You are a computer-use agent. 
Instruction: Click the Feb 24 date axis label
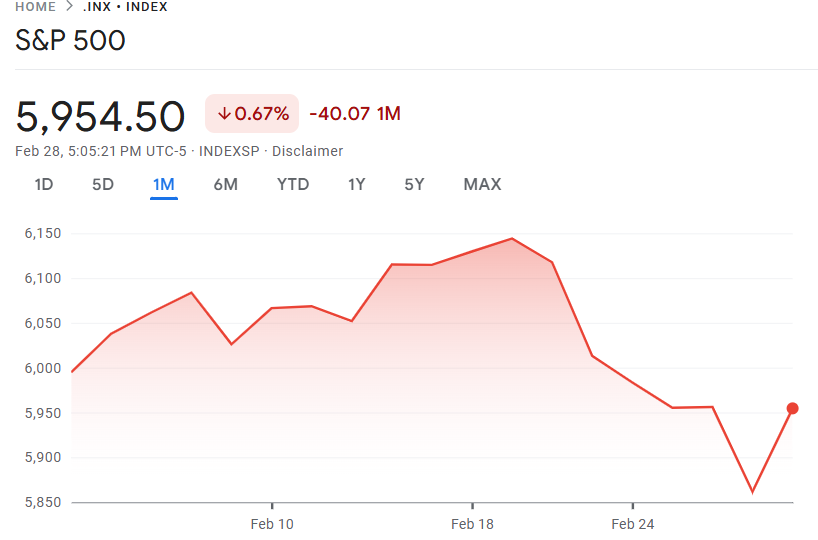[x=632, y=524]
